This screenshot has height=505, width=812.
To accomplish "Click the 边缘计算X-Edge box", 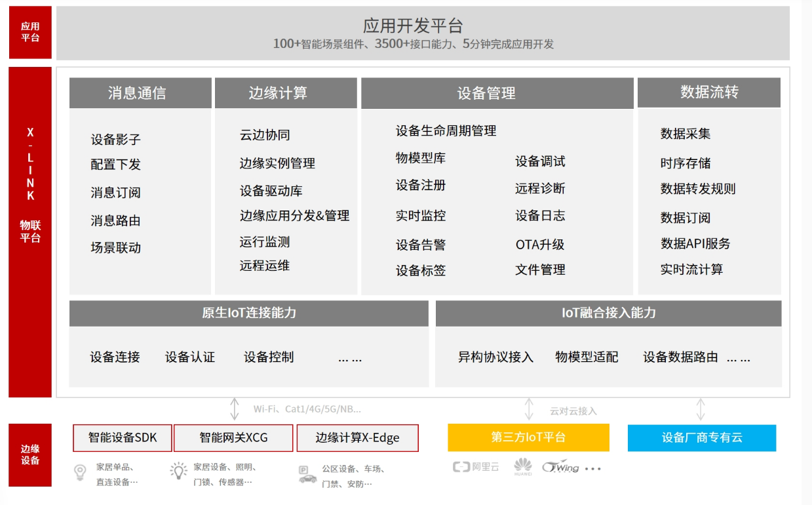I will [x=357, y=437].
